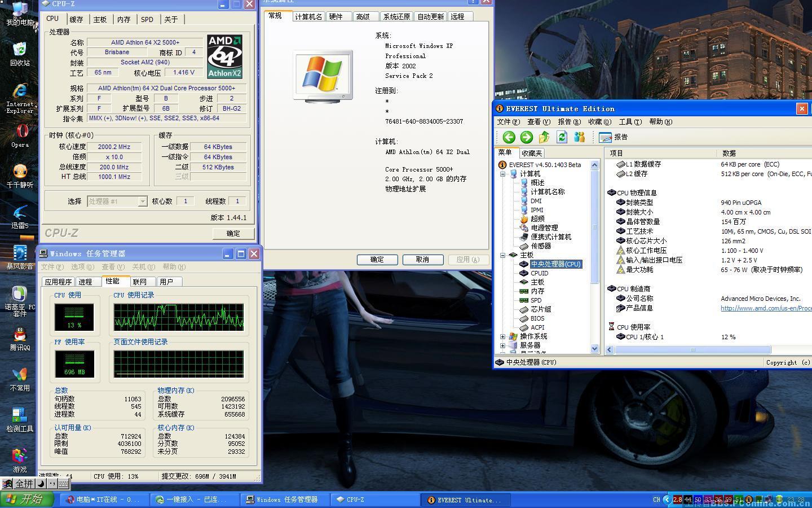Click the EVEREST users toolbar icon
This screenshot has width=812, height=508.
tap(579, 137)
